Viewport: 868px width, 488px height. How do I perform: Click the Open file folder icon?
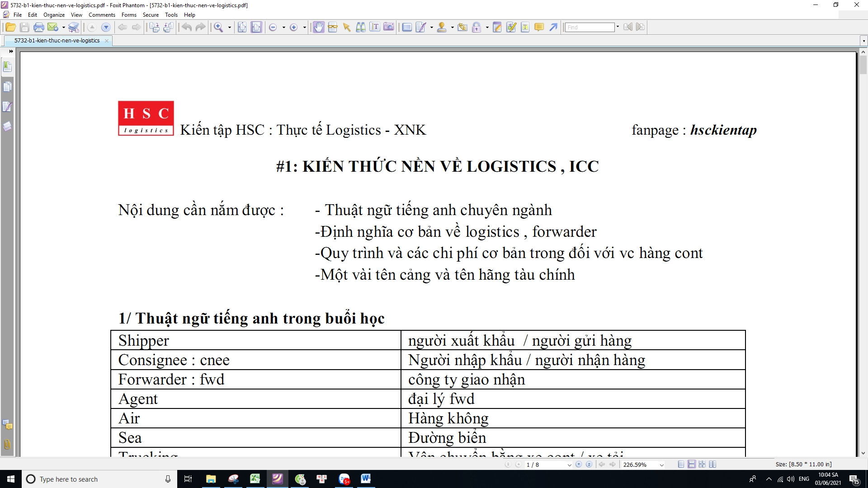(10, 28)
